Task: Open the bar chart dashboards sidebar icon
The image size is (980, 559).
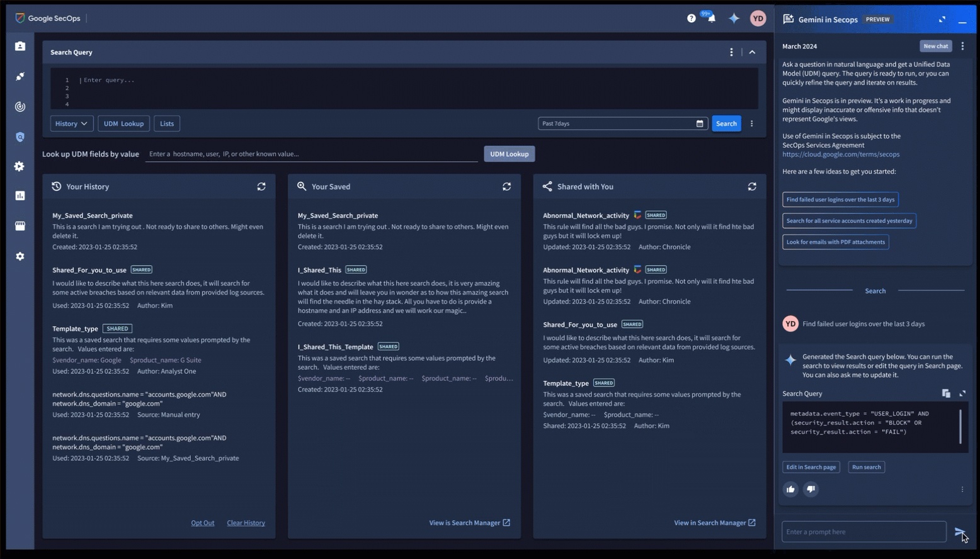Action: point(20,196)
